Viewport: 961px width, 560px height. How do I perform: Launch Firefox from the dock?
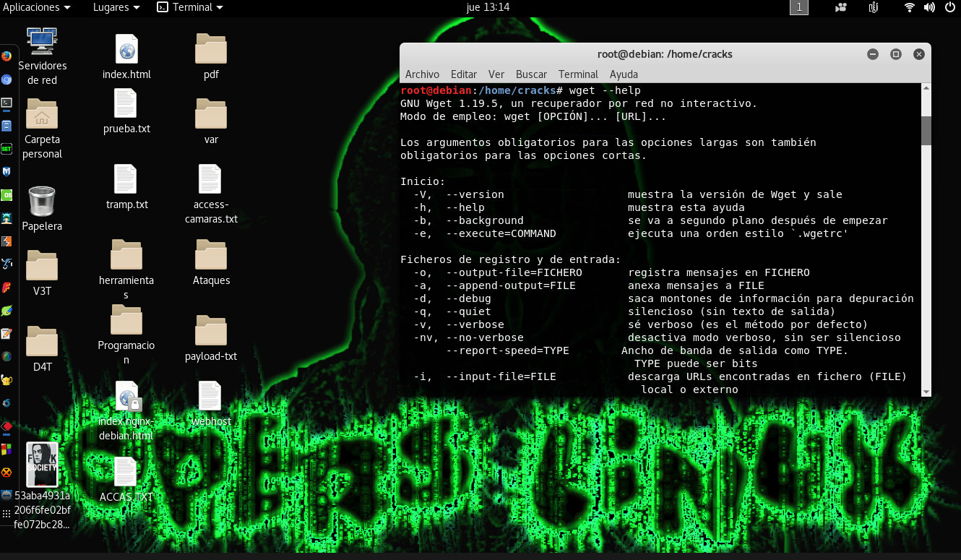pos(7,56)
